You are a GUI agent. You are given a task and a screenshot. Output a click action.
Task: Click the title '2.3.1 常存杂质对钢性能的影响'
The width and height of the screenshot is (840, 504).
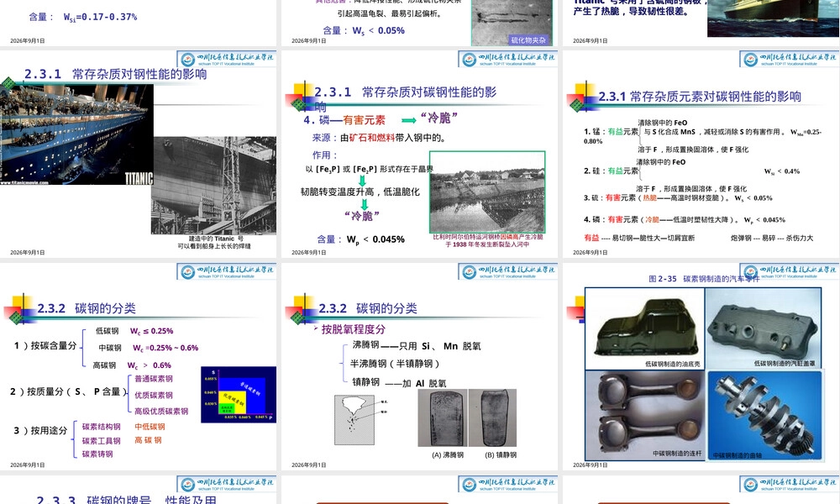tap(116, 75)
